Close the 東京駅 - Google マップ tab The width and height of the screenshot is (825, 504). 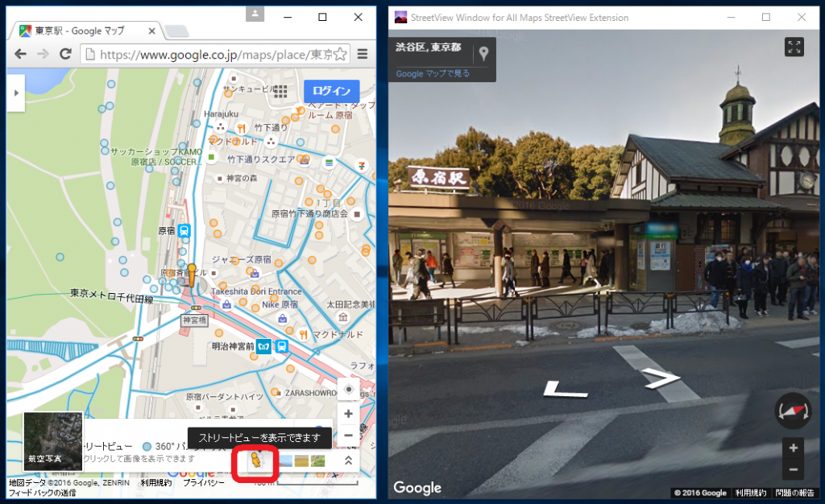(151, 31)
